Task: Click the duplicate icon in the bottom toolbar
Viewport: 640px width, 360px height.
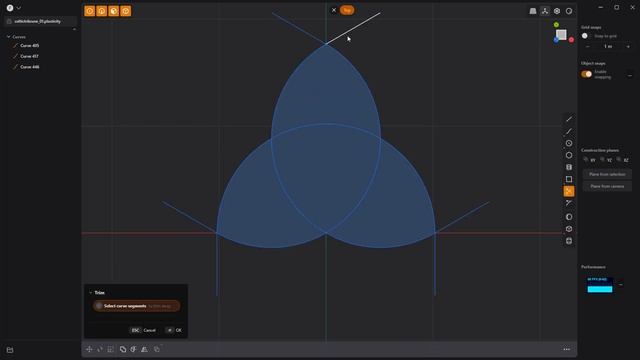Action: click(157, 349)
